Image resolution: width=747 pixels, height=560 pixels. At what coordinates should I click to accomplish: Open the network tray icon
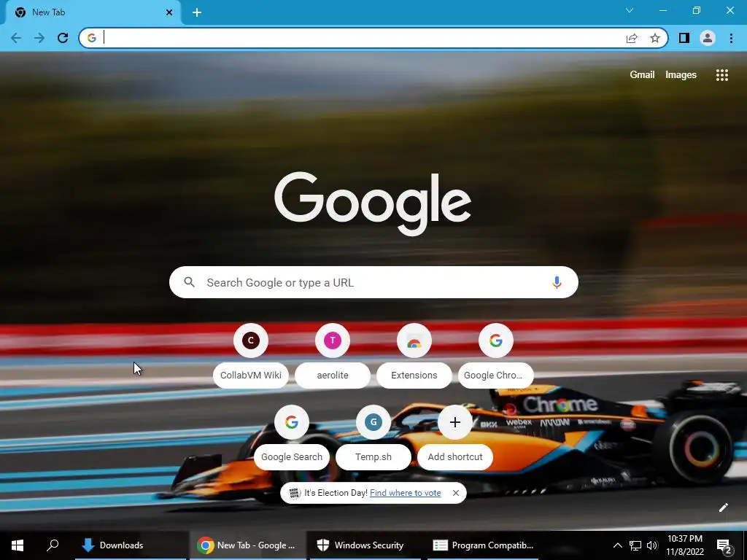(x=635, y=545)
